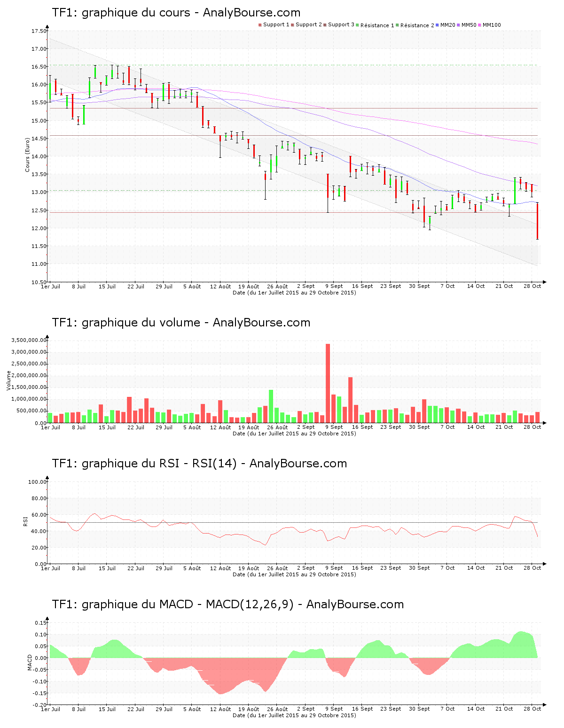Click '5 Août' under the price chart
This screenshot has height=728, width=564.
pyautogui.click(x=192, y=287)
